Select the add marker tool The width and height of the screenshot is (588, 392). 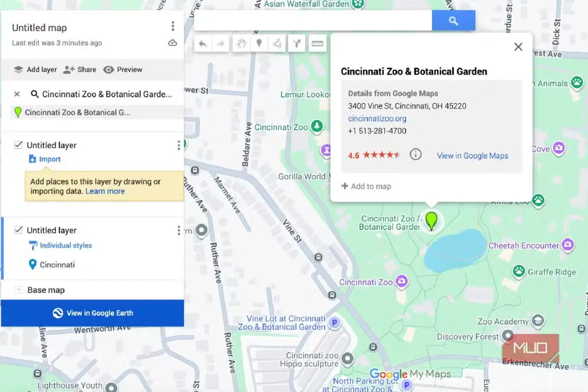pos(259,44)
